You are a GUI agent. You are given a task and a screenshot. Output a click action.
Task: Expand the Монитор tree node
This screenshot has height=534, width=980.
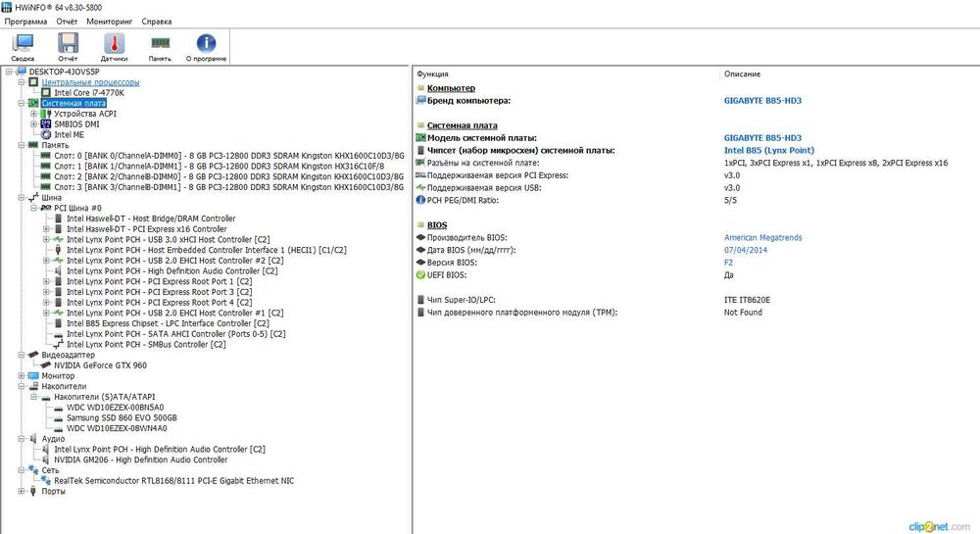click(22, 376)
